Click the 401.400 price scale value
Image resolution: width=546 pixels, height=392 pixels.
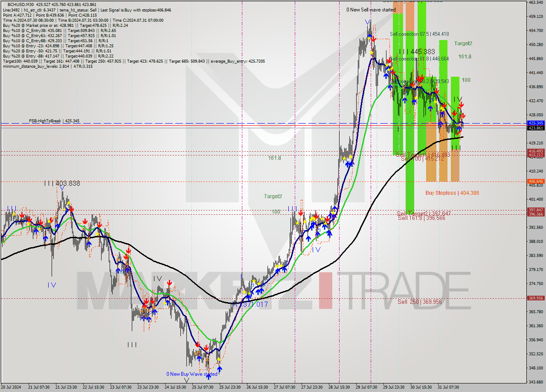pos(535,199)
